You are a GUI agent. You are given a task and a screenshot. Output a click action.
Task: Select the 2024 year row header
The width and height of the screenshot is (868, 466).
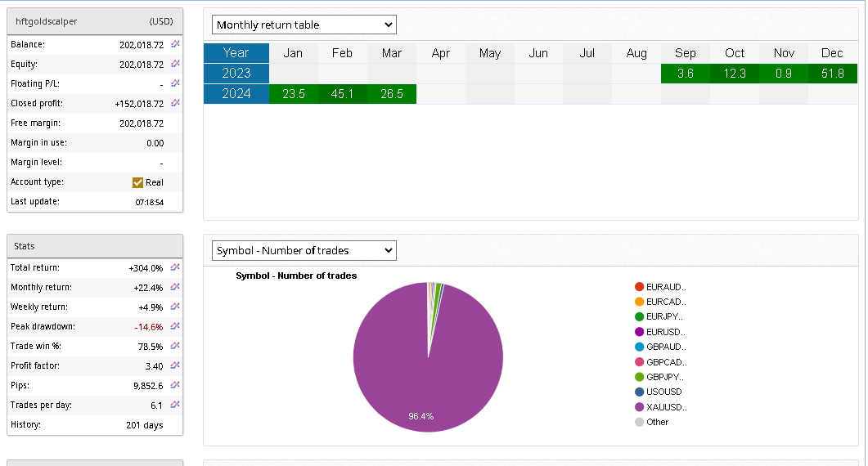236,94
